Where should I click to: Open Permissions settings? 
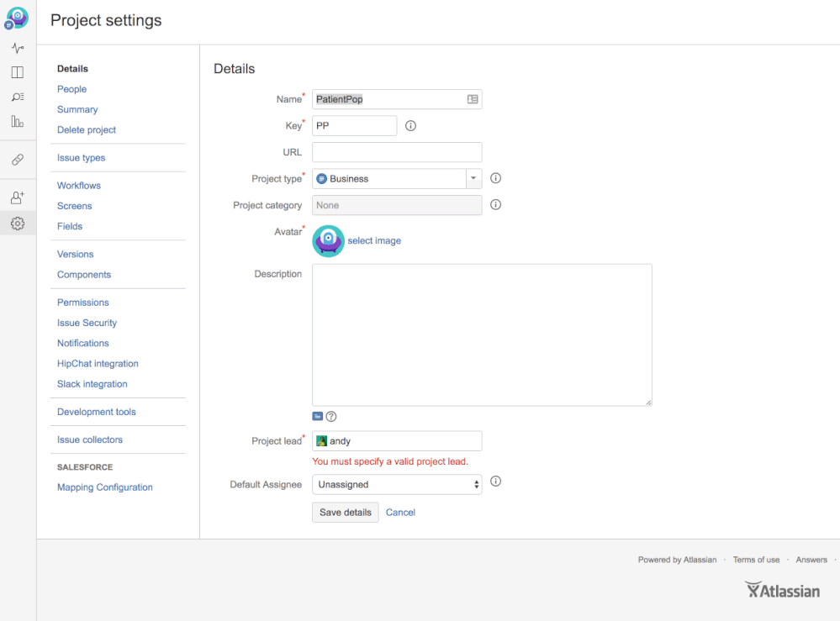[83, 302]
